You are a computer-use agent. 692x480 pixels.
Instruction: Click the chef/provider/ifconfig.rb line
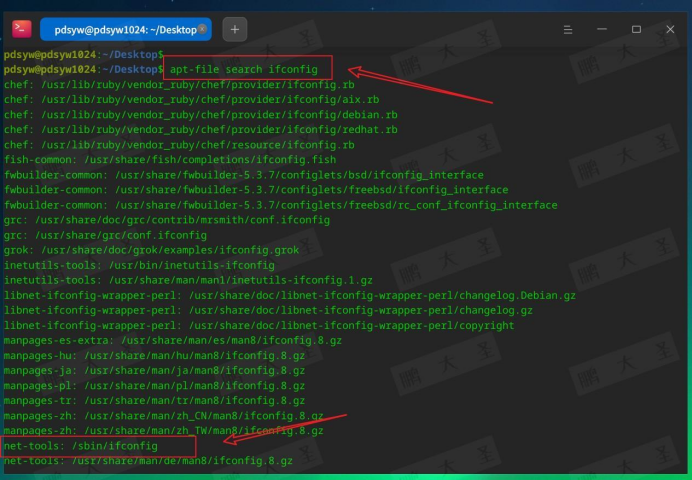[x=179, y=85]
